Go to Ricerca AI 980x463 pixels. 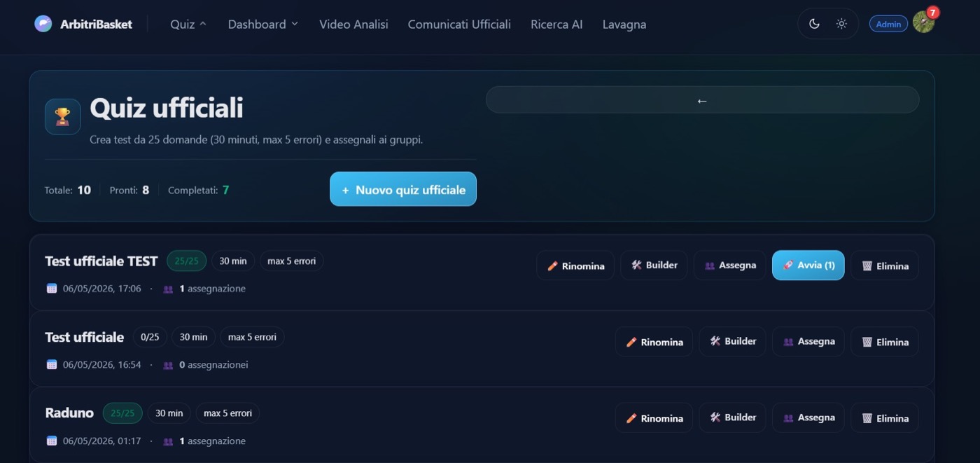[556, 24]
